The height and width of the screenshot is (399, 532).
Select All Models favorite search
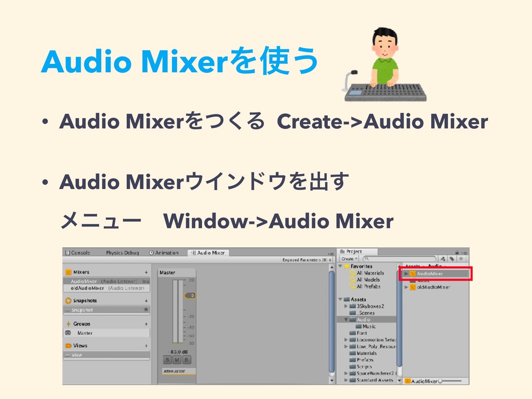click(x=368, y=280)
